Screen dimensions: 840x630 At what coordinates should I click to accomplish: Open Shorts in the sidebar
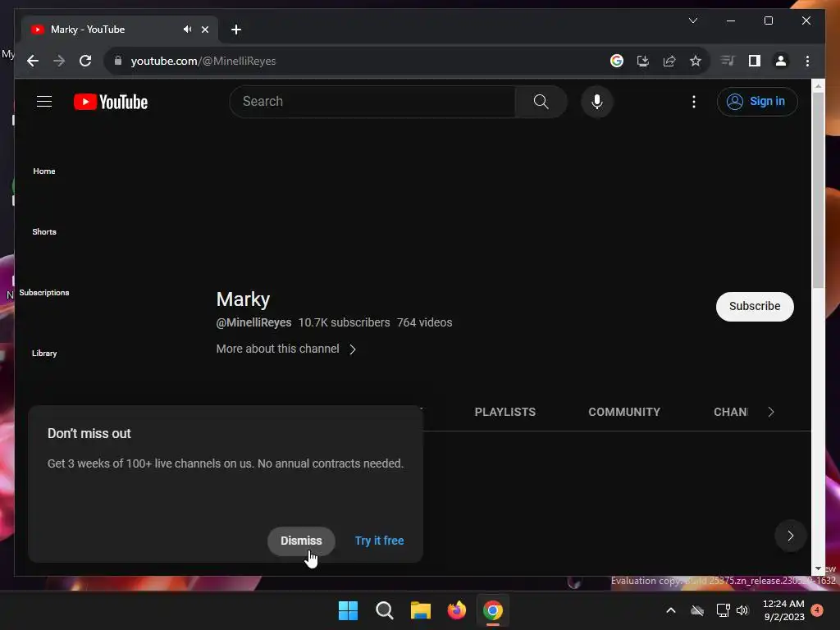tap(44, 231)
